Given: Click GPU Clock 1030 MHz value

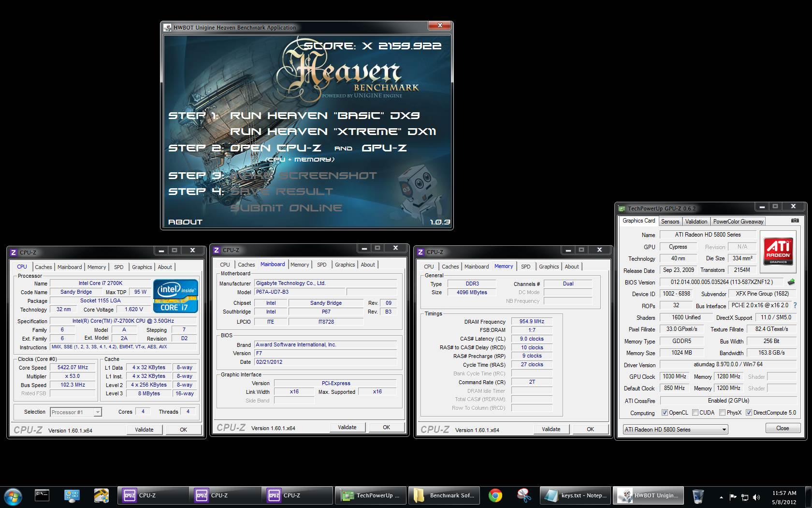Looking at the screenshot, I should [674, 376].
